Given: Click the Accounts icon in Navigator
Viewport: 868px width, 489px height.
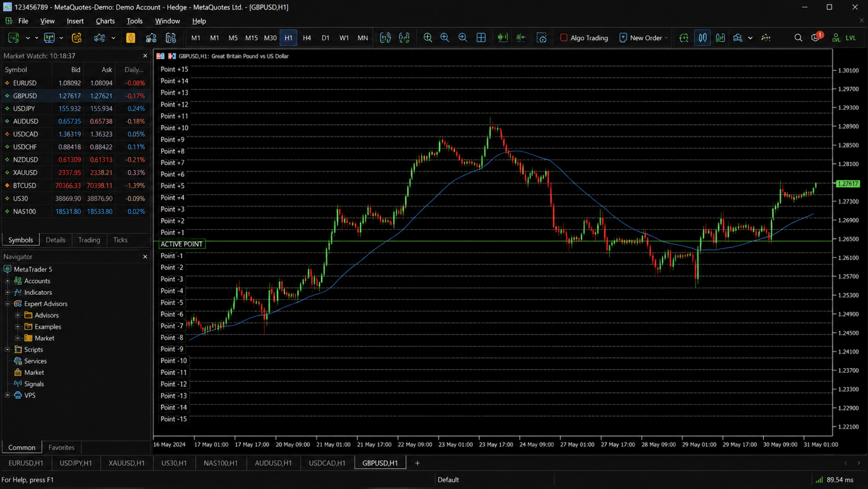Looking at the screenshot, I should coord(18,281).
